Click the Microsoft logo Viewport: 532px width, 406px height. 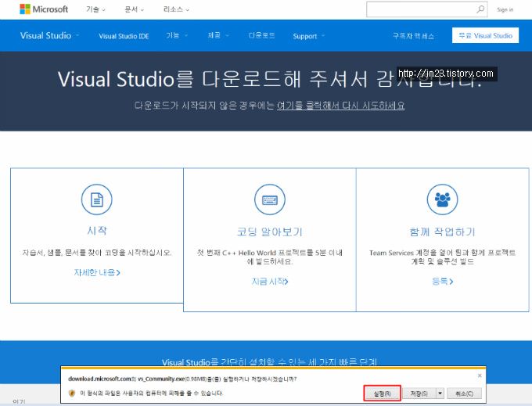[x=44, y=9]
